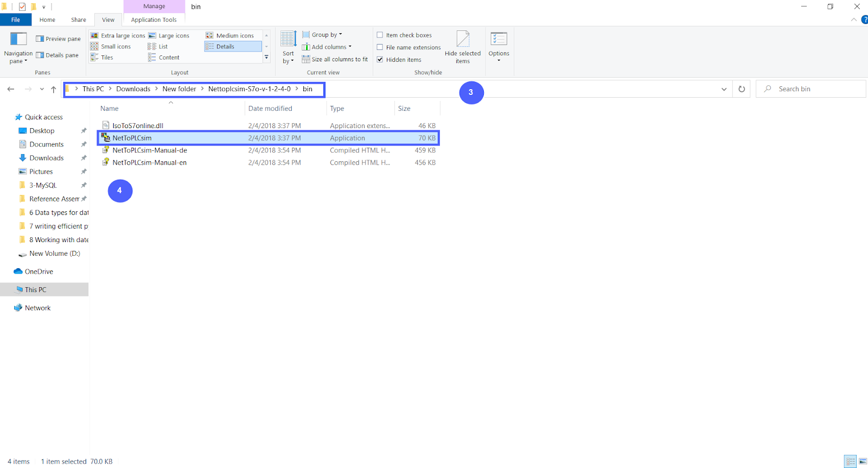
Task: Switch to the Home ribbon tab
Action: click(47, 20)
